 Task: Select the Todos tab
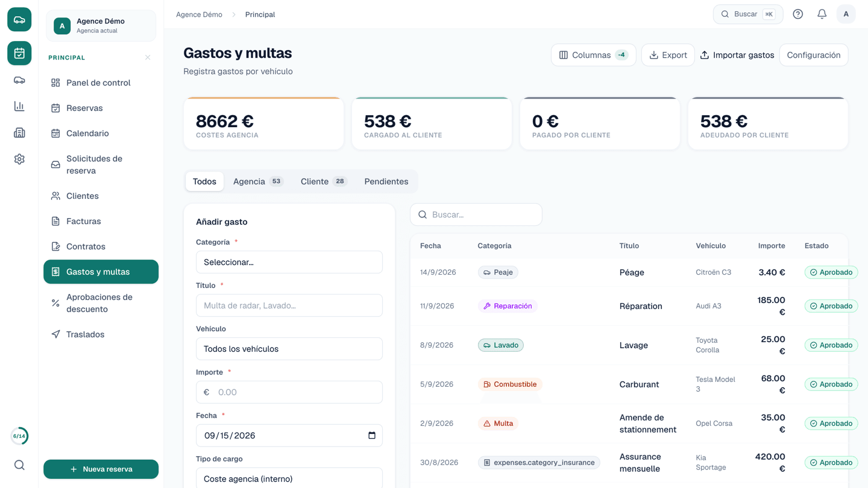(x=204, y=181)
